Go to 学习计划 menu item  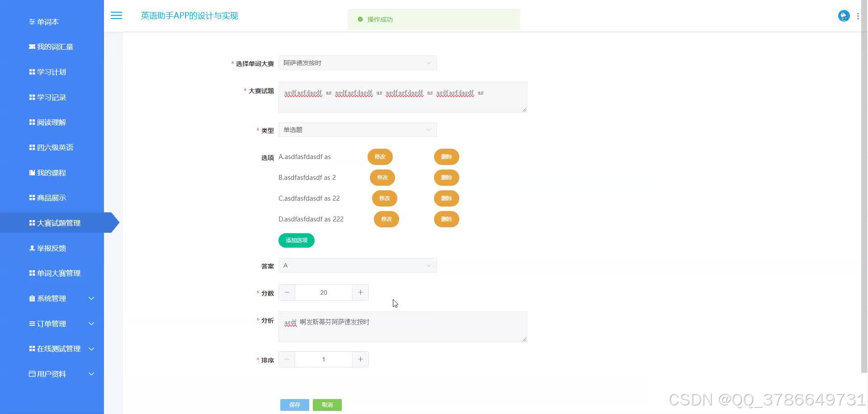(52, 72)
